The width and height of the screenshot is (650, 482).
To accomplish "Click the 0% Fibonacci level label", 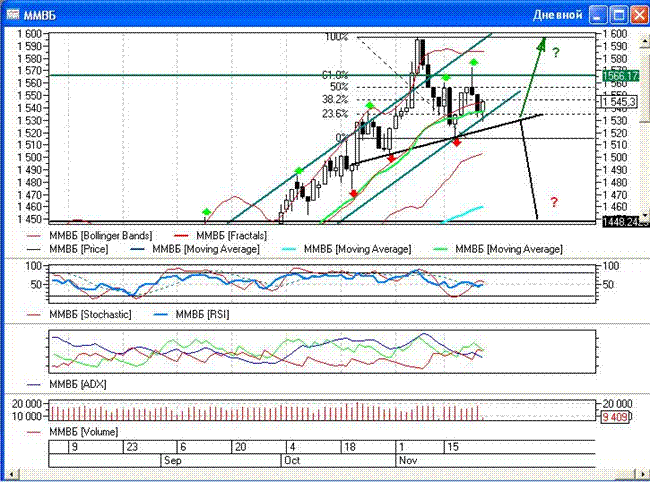I will pos(342,138).
